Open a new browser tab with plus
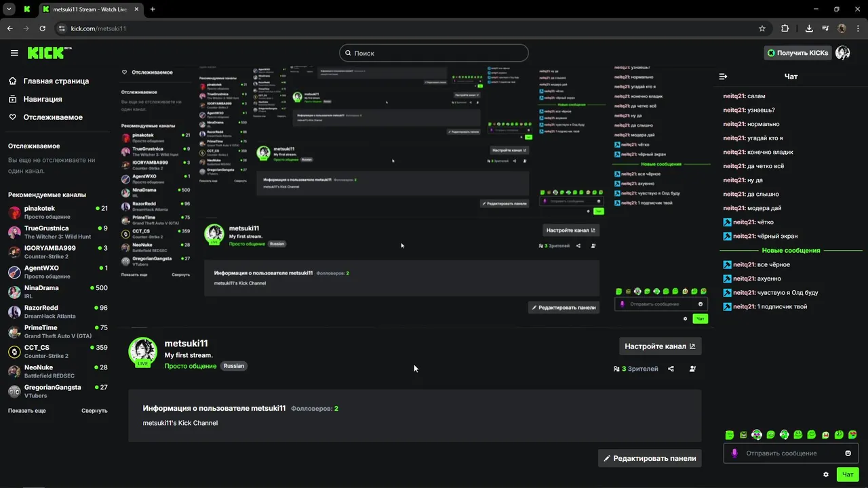The width and height of the screenshot is (868, 488). (153, 9)
